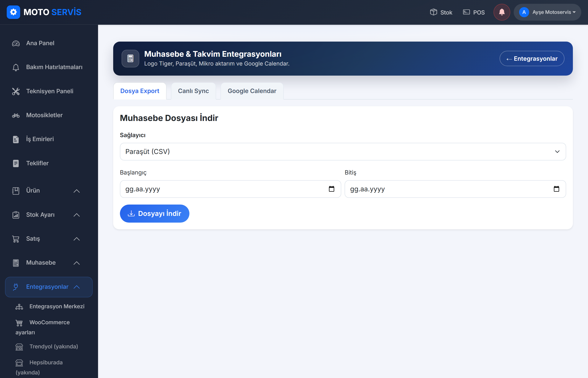Open notifications bell in top bar
588x378 pixels.
(502, 12)
